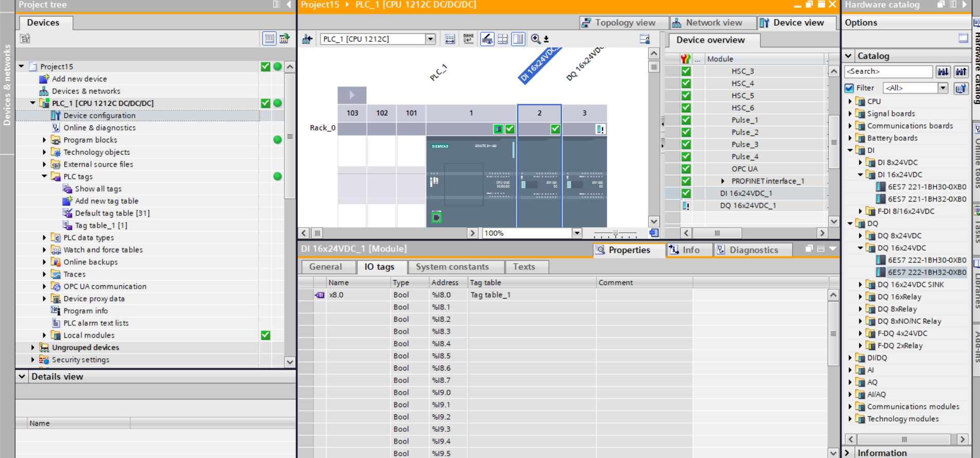Click the NAME labels toolbar icon

coord(468,39)
